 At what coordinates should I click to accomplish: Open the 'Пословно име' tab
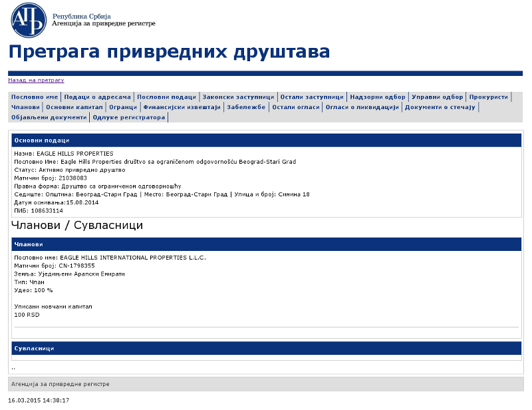35,97
